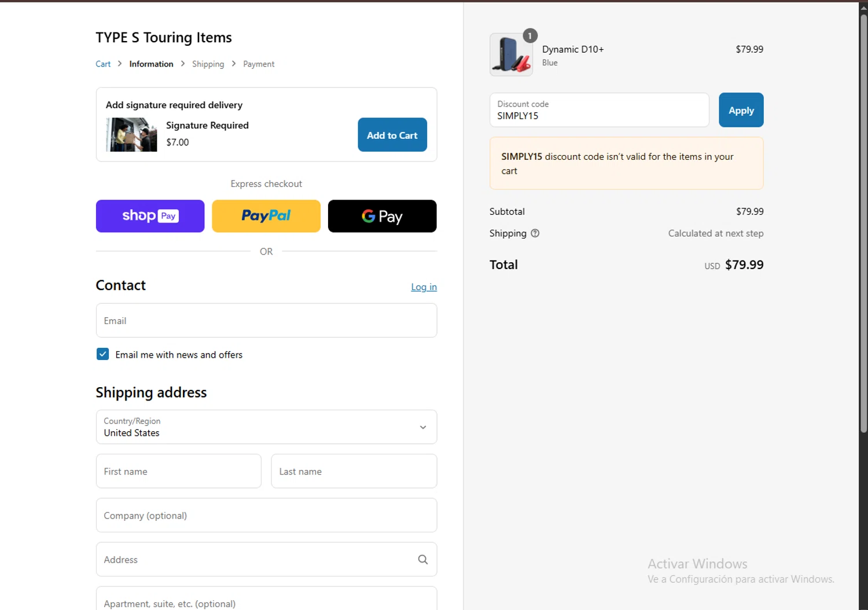Screen dimensions: 868x610
Task: Click the SIMPLY15 invalid discount message
Action: click(x=627, y=163)
